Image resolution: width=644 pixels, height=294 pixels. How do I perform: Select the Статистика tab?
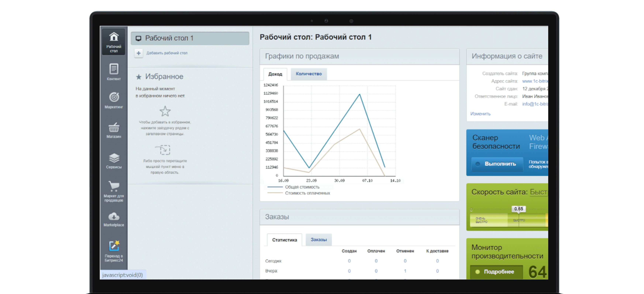(x=284, y=240)
